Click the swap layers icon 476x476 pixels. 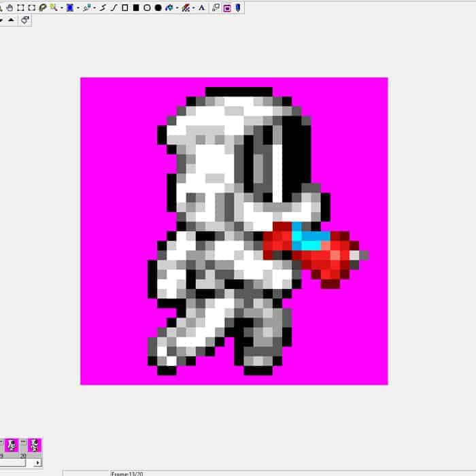[216, 8]
